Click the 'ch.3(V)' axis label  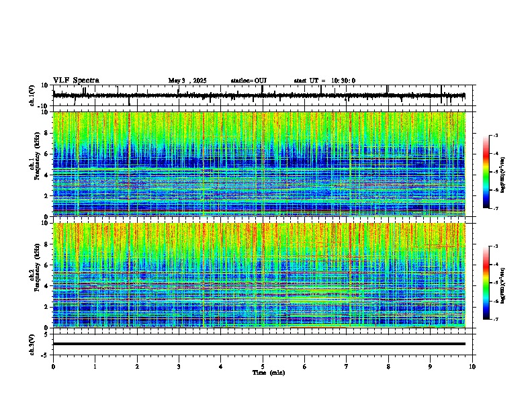[x=32, y=345]
